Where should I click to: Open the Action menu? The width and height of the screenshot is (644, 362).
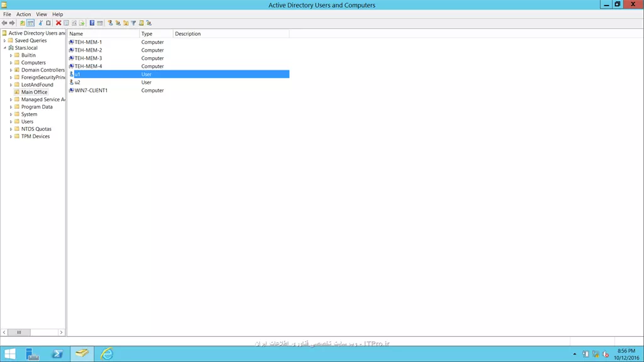click(x=23, y=14)
